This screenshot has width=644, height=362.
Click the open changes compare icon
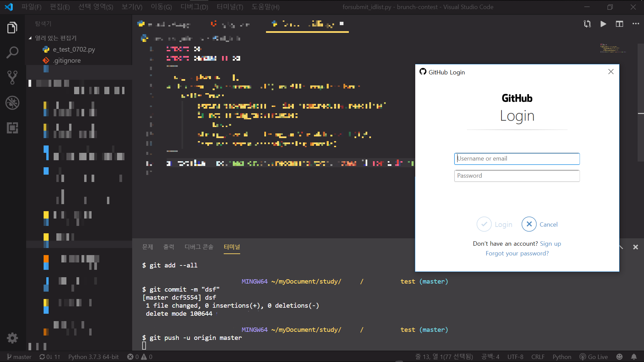point(587,24)
